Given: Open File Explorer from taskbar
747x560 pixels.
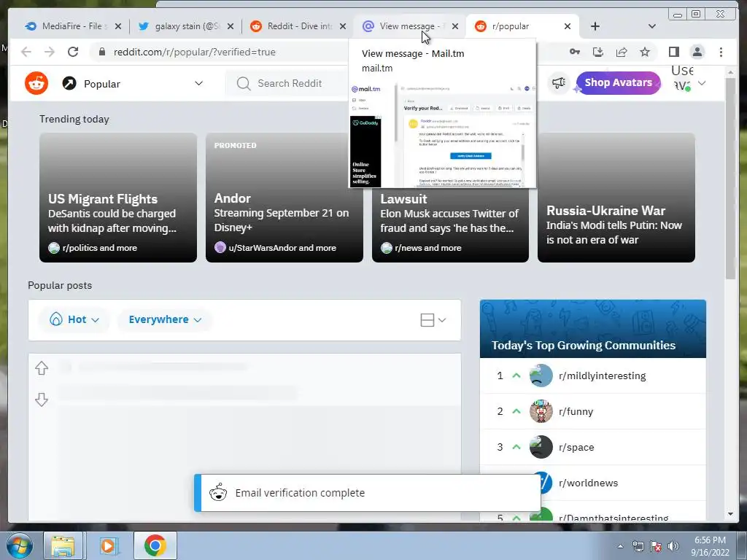Looking at the screenshot, I should click(x=63, y=545).
